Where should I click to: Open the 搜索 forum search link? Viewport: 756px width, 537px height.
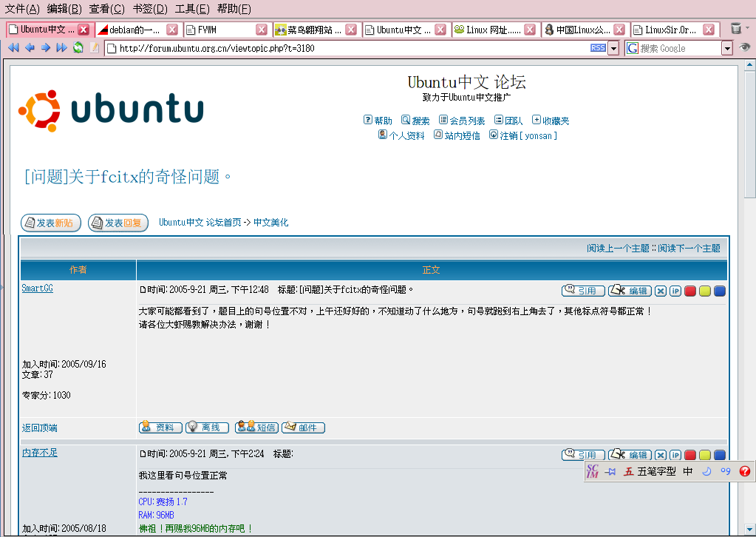[x=415, y=121]
